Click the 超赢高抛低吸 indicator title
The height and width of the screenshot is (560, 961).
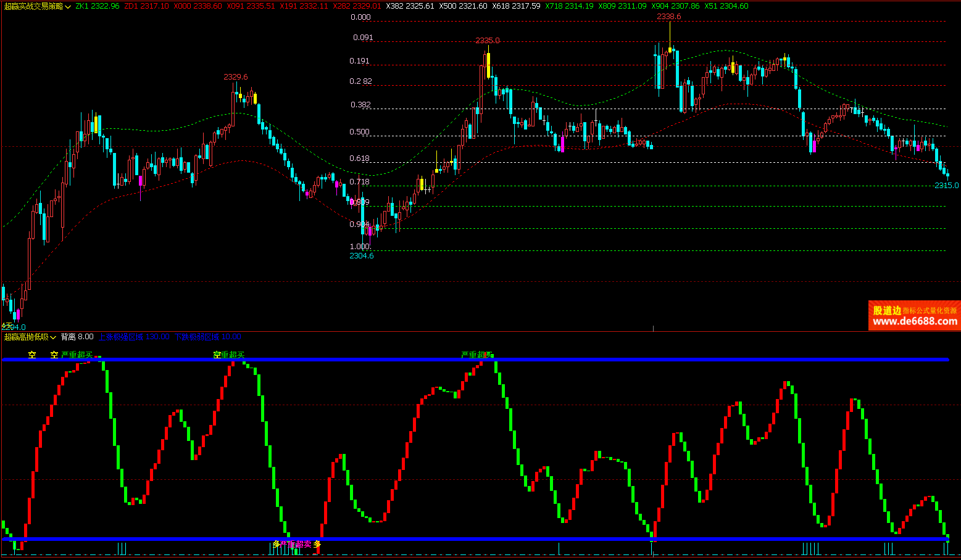click(26, 337)
